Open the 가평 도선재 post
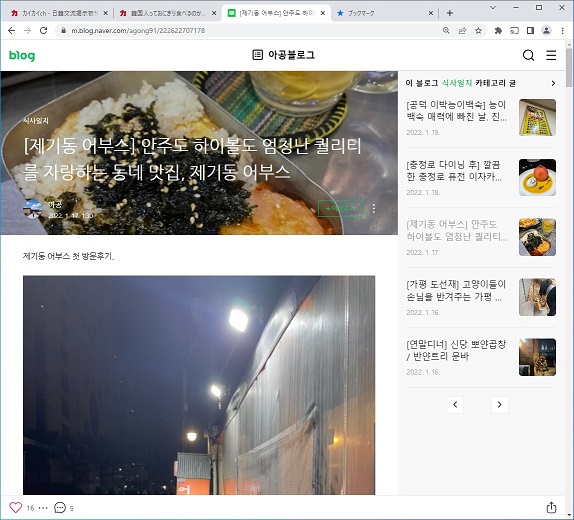This screenshot has width=574, height=520. 456,290
